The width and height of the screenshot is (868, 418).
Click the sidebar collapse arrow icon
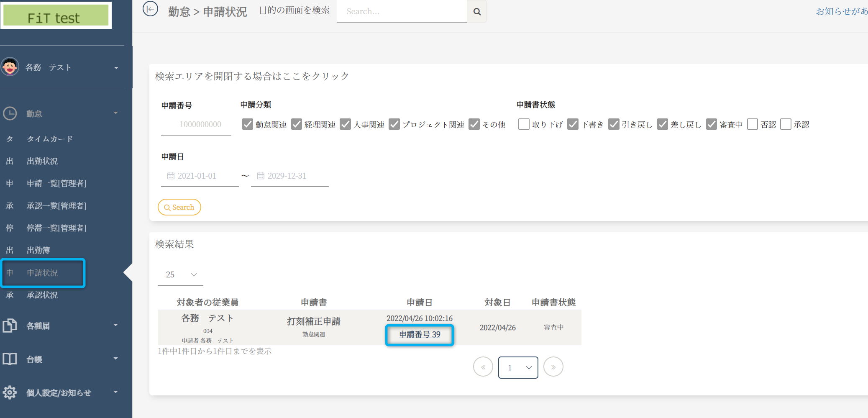coord(150,9)
